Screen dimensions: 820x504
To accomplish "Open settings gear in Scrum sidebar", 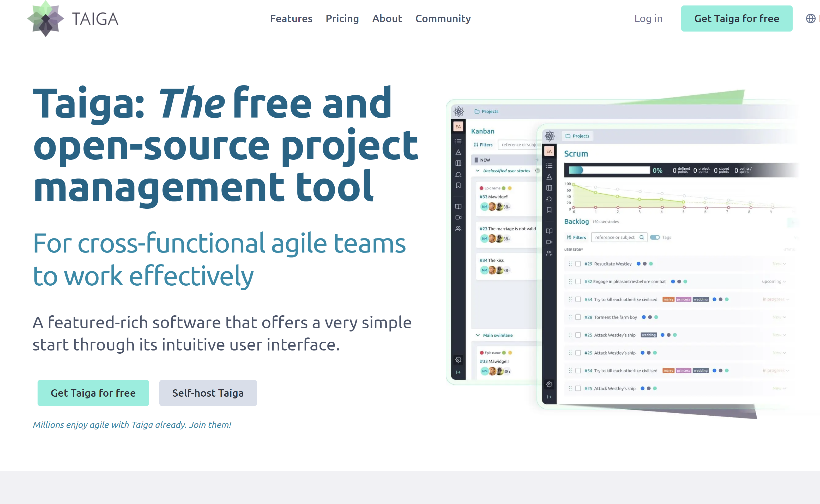I will click(x=549, y=385).
